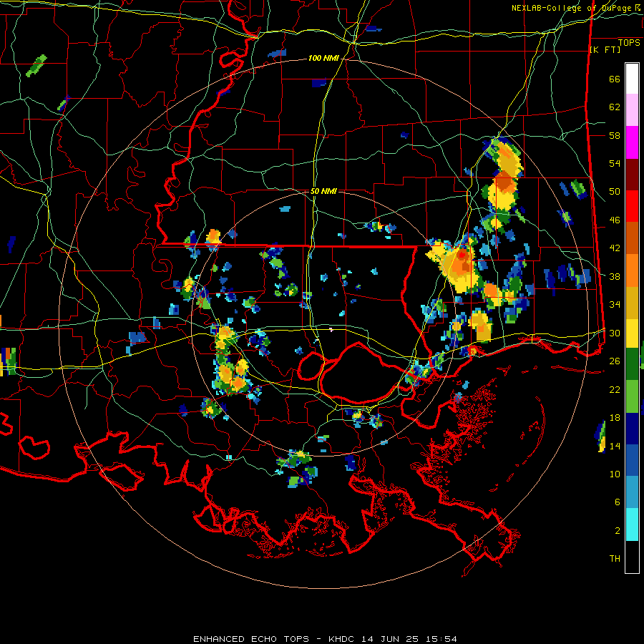Select the navy legend swatch between 18 and 14
This screenshot has width=644, height=644.
click(x=632, y=429)
